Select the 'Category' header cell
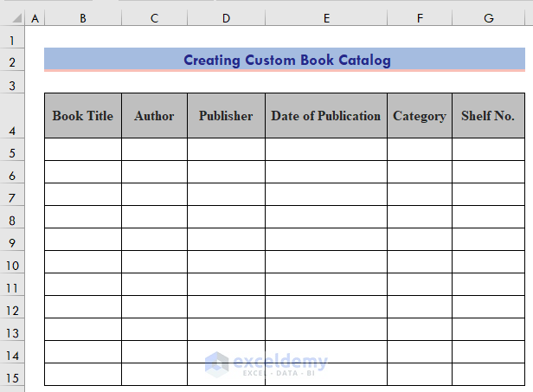This screenshot has height=392, width=533. coord(420,116)
